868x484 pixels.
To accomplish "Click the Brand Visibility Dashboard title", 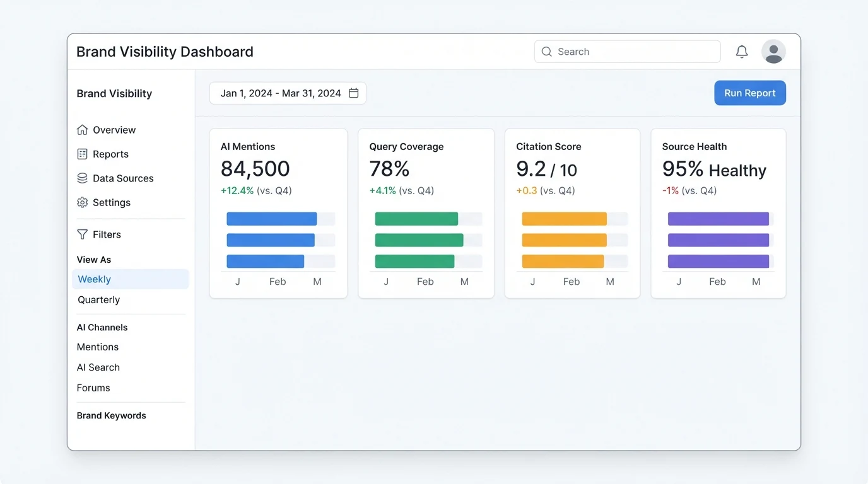I will click(165, 52).
